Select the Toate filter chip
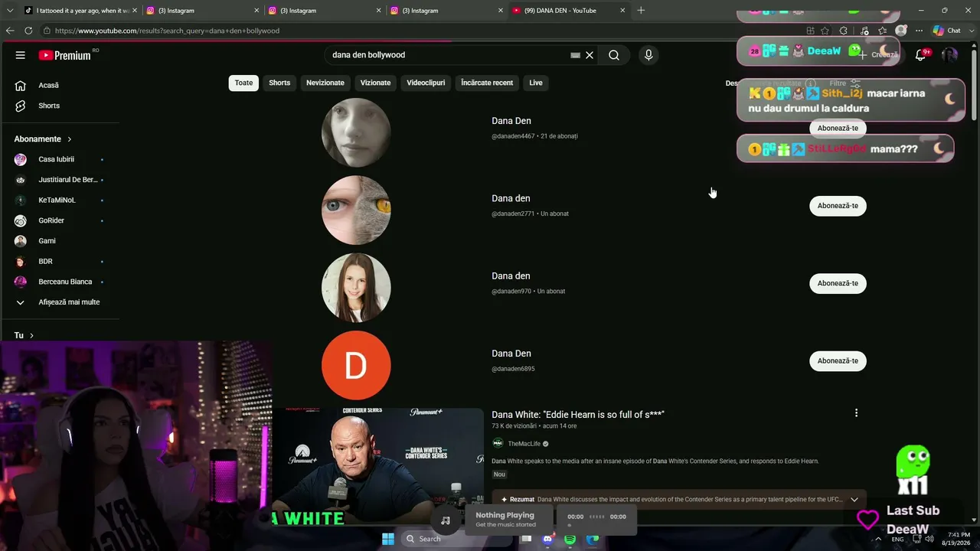The width and height of the screenshot is (980, 551). (x=243, y=83)
